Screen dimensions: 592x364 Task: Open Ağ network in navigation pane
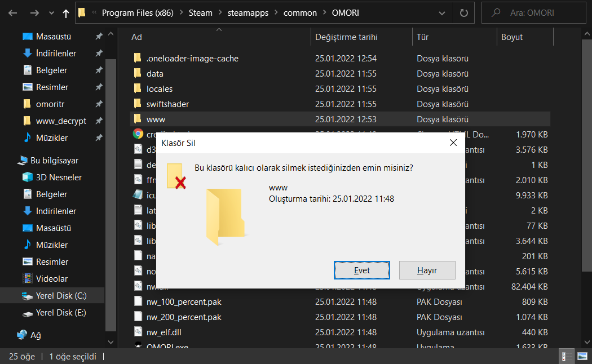coord(36,335)
